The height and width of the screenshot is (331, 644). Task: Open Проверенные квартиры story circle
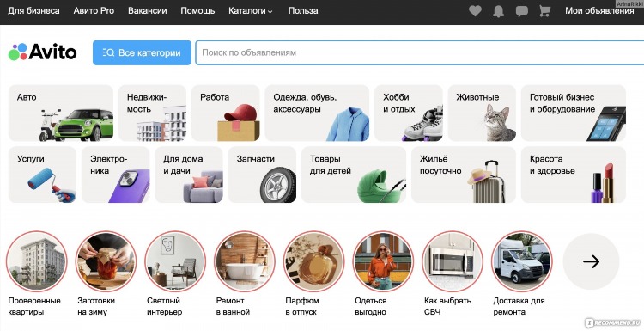(x=37, y=261)
